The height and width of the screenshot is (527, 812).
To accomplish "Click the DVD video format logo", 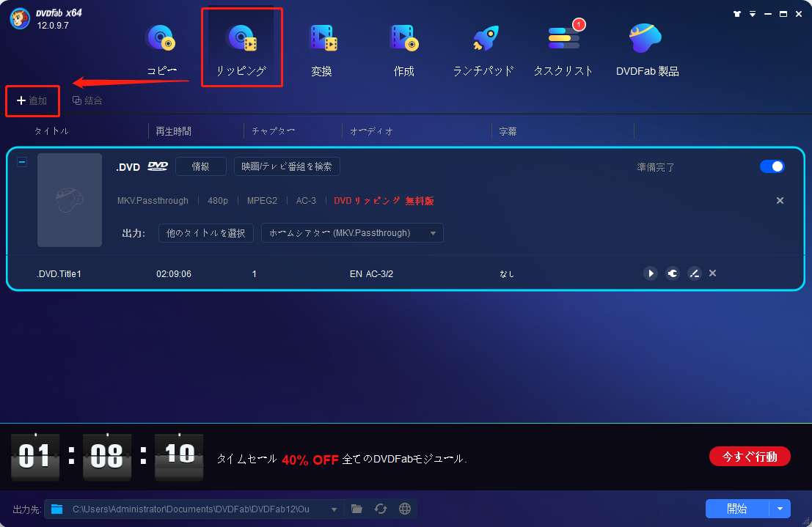I will (158, 166).
